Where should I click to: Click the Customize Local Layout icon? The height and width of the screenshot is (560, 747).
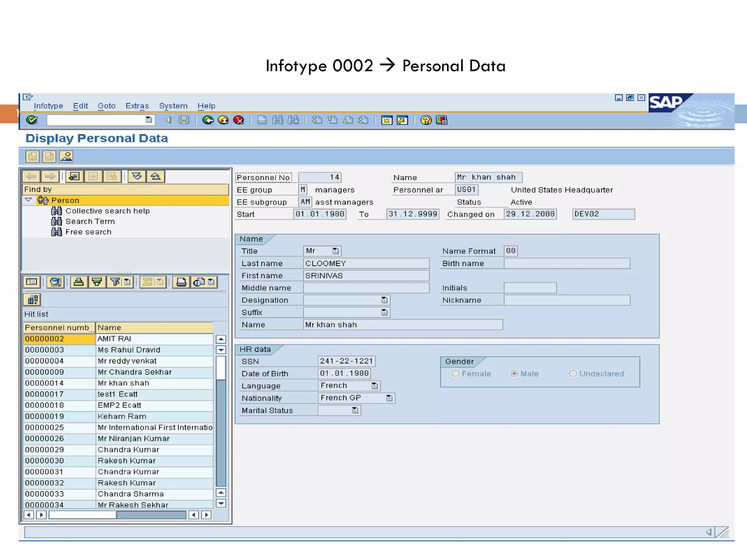point(441,120)
